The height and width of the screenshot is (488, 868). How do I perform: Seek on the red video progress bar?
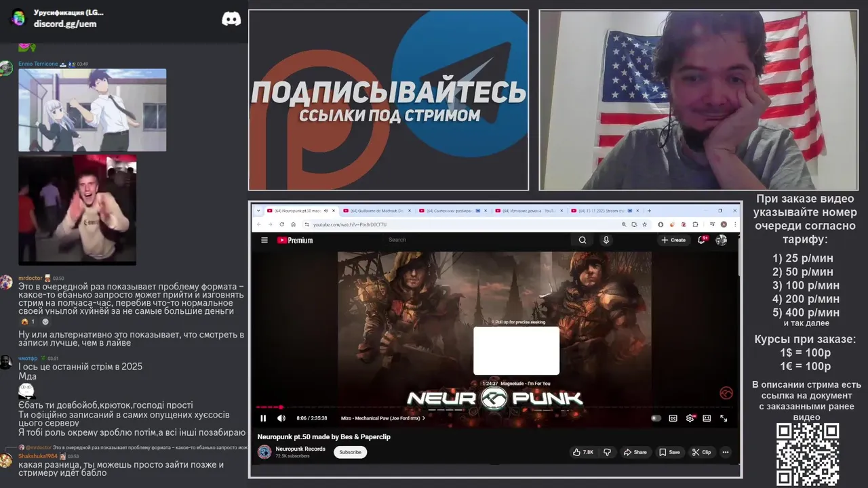[497, 407]
